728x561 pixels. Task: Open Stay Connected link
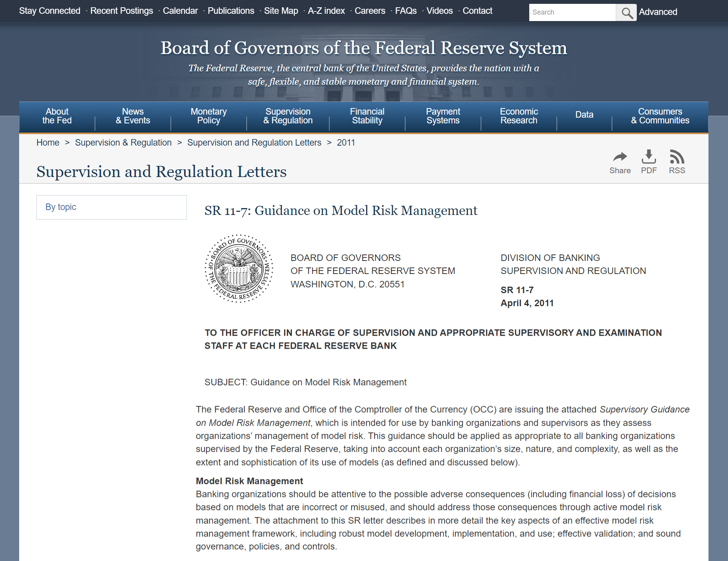point(50,11)
